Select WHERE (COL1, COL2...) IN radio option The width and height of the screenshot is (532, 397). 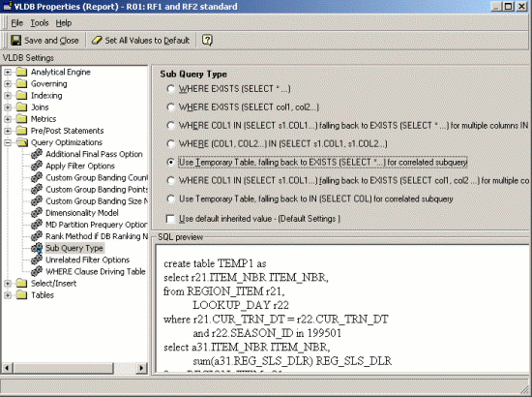[x=170, y=144]
